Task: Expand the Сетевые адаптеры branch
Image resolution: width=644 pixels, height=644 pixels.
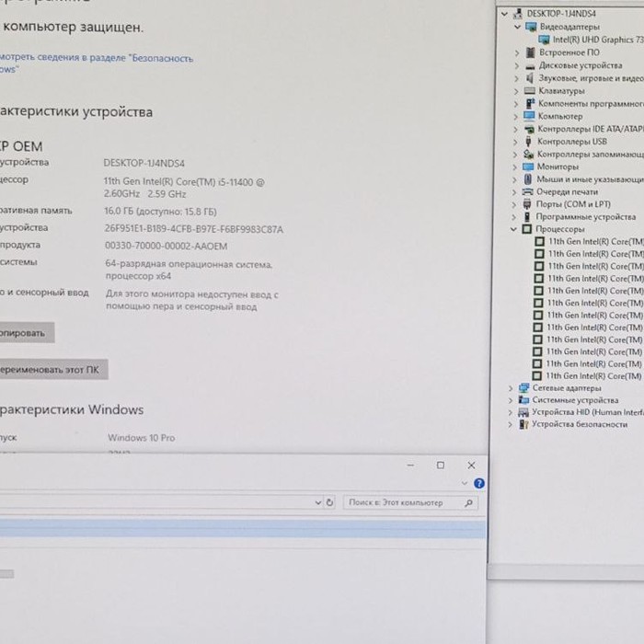Action: [511, 388]
